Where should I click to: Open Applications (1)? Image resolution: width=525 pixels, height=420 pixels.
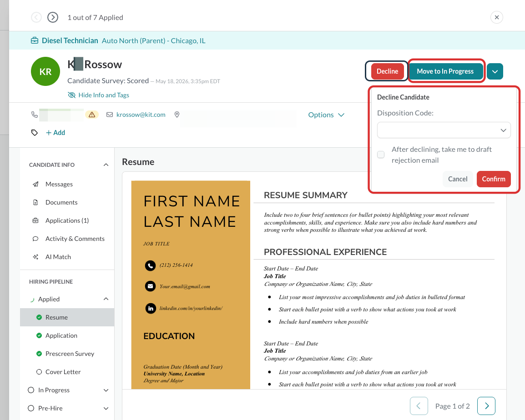pos(67,220)
